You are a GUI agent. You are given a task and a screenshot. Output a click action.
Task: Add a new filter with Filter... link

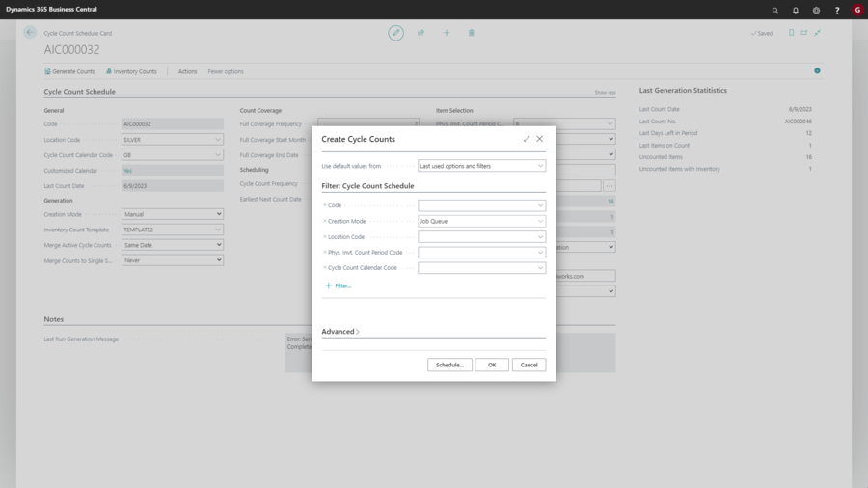pos(339,285)
